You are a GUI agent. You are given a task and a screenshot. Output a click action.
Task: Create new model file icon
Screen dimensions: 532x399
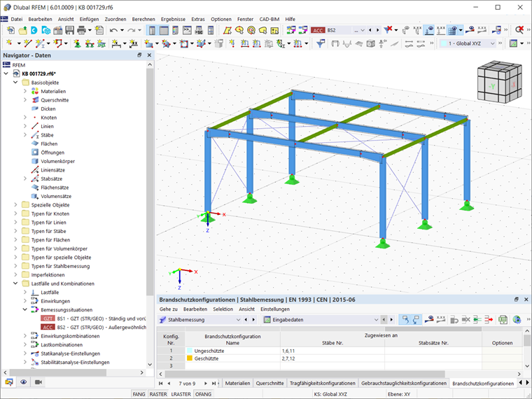pos(10,30)
